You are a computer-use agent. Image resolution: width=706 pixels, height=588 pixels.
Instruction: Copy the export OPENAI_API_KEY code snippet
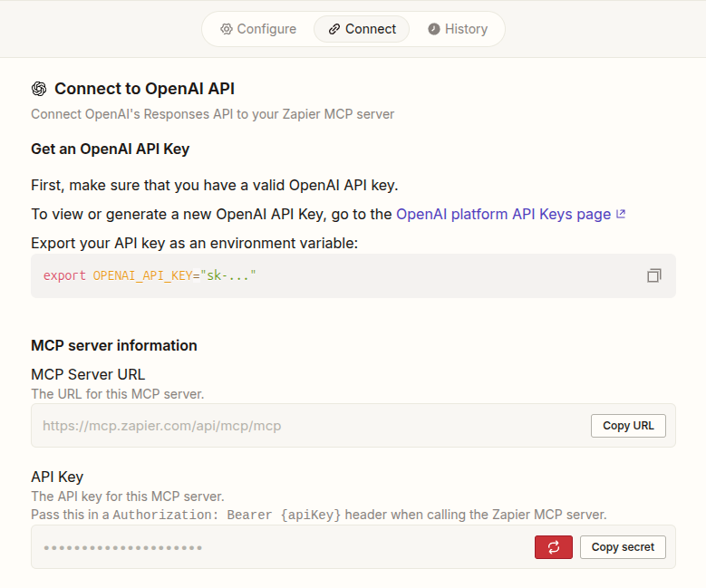point(653,275)
